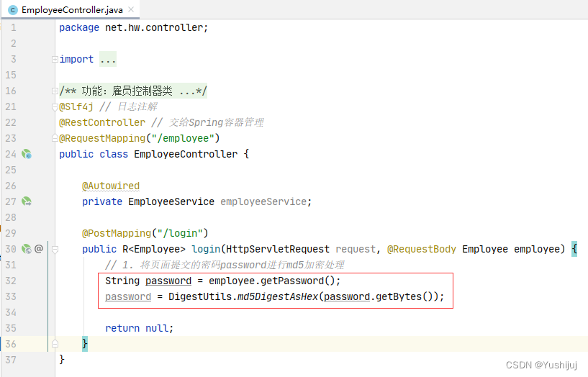
Task: Click the folded import ellipsis placeholder
Action: [x=108, y=59]
